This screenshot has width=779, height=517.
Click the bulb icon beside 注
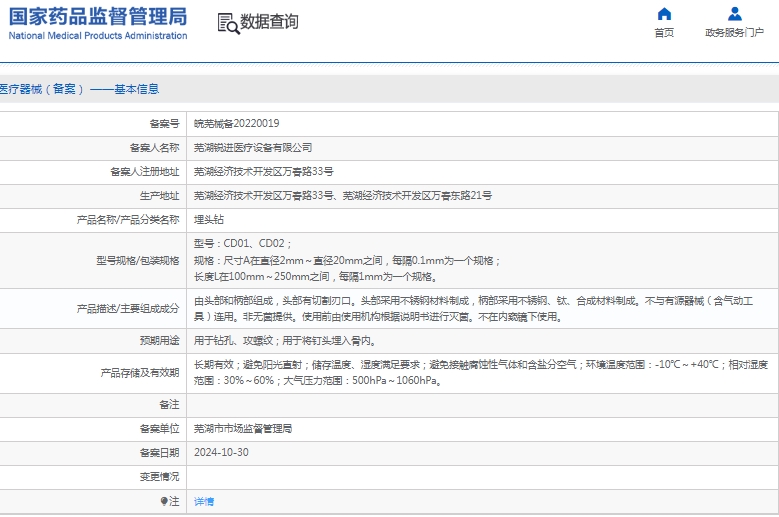pyautogui.click(x=164, y=501)
